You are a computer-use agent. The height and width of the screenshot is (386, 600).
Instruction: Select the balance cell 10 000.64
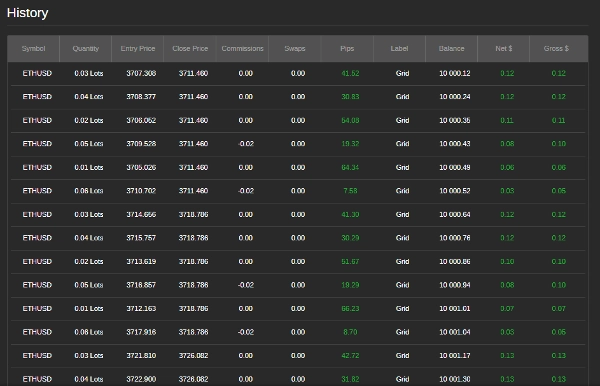[455, 214]
